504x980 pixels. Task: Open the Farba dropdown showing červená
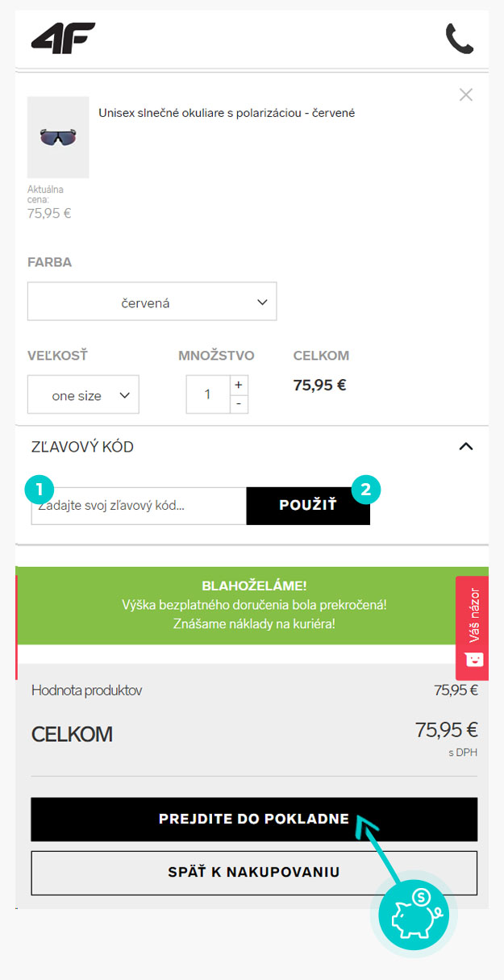[152, 302]
